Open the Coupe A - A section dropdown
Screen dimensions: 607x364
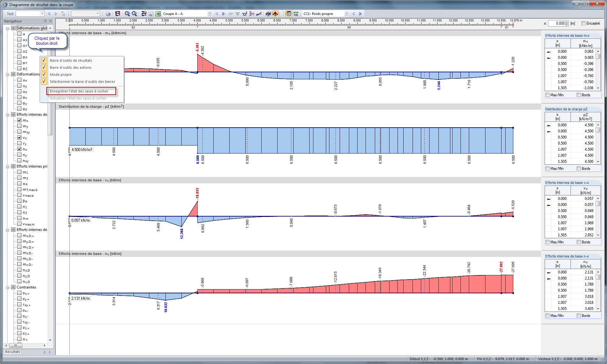point(210,14)
